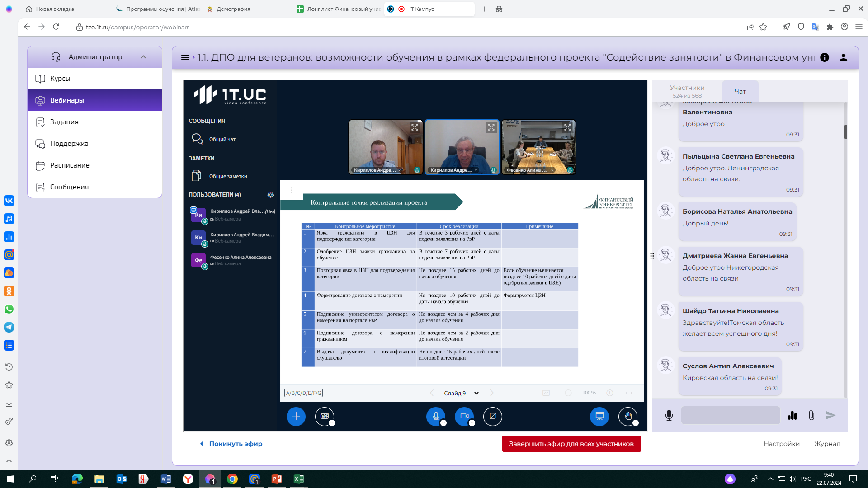Screen dimensions: 868x488
Task: Expand options on Фесенко Алина video tile
Action: point(552,170)
